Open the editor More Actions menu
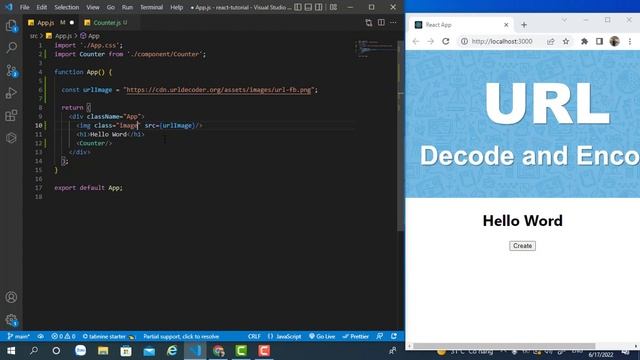Screen dimensions: 640x360 [x=393, y=23]
